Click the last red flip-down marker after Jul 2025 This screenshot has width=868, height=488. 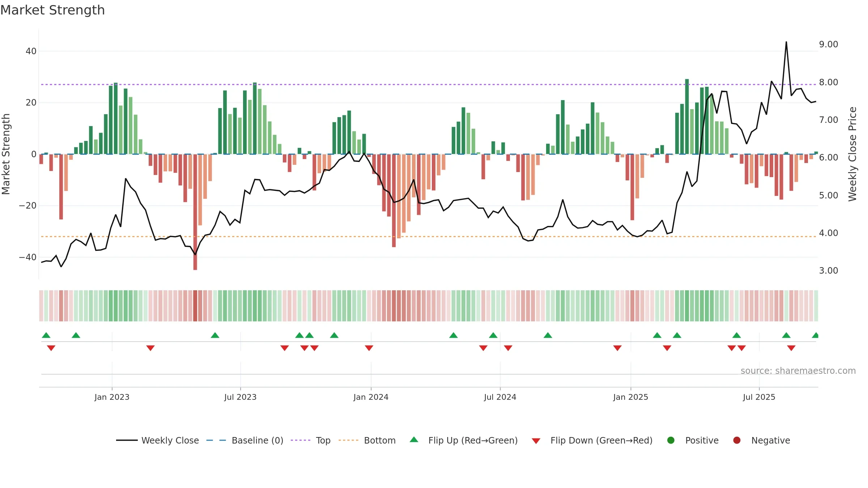click(x=791, y=348)
